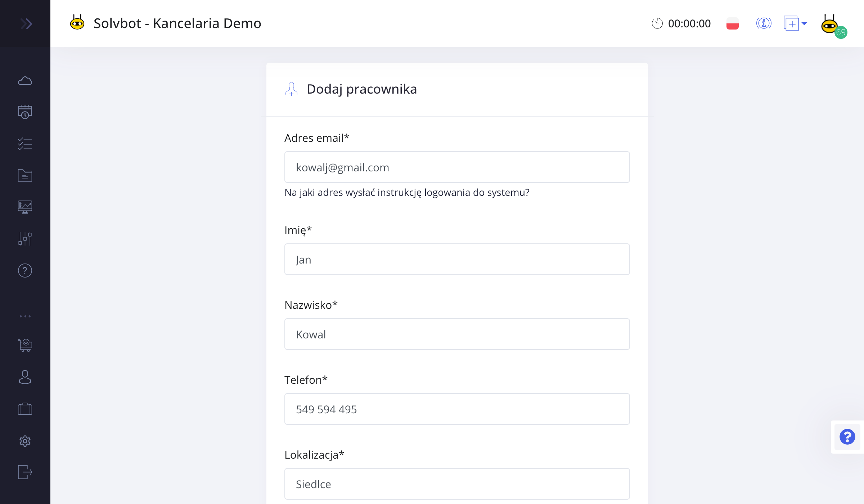864x504 pixels.
Task: Open the settings gear icon
Action: click(25, 441)
